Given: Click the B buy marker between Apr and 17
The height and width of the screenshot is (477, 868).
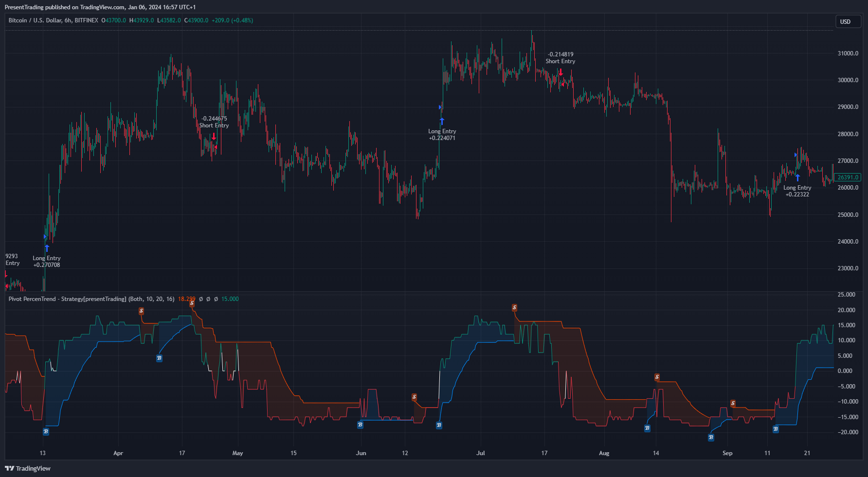Looking at the screenshot, I should 159,358.
